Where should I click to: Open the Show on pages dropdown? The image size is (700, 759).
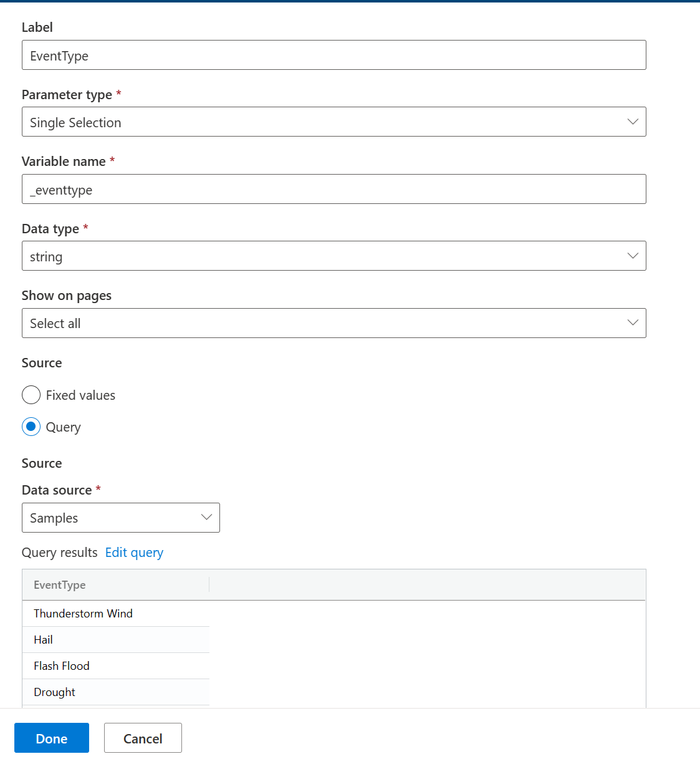[333, 323]
